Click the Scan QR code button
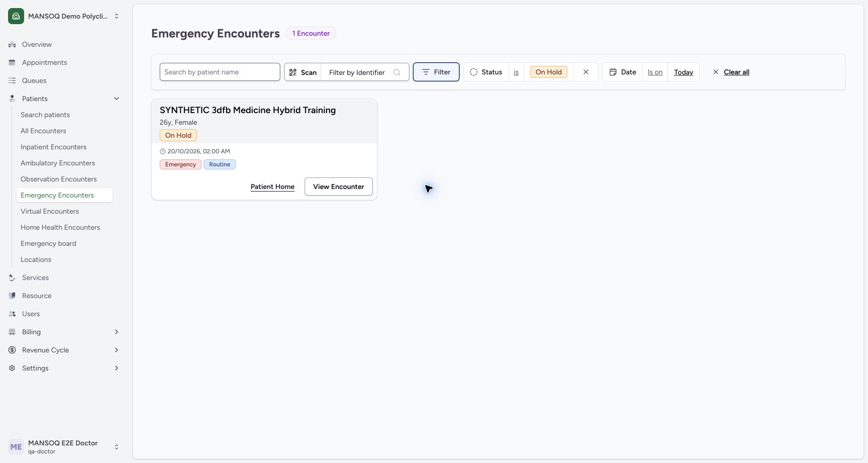The image size is (868, 463). tap(303, 72)
